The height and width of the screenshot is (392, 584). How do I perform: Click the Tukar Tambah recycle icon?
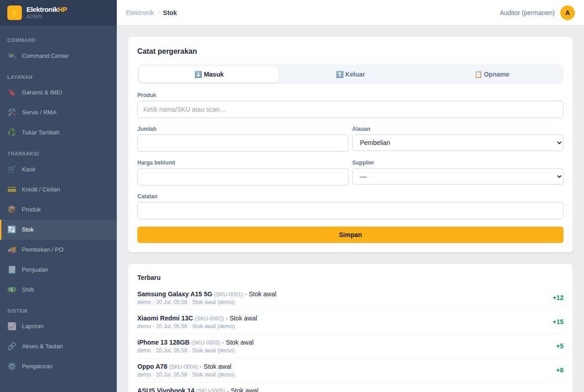[12, 133]
